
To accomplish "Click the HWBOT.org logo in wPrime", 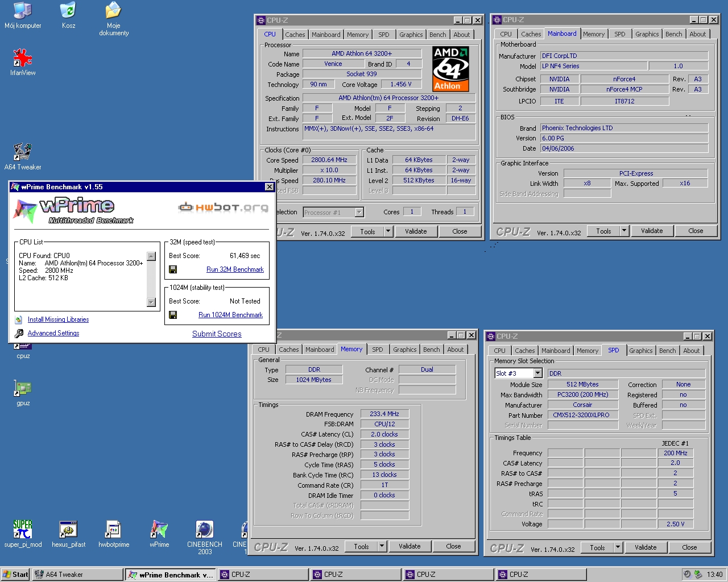I will click(x=223, y=207).
